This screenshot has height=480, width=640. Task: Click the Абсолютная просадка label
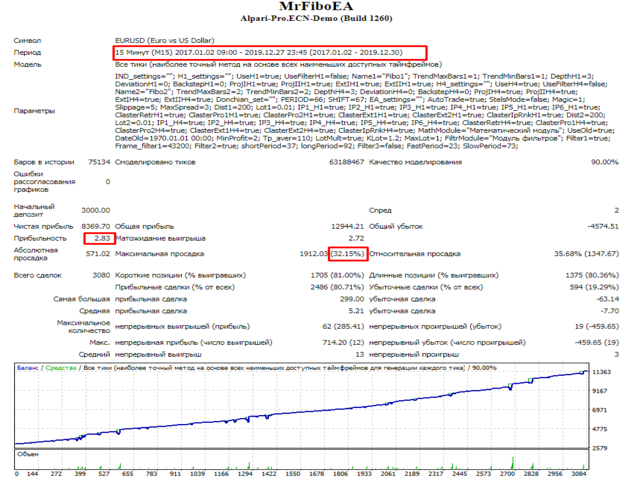point(36,254)
